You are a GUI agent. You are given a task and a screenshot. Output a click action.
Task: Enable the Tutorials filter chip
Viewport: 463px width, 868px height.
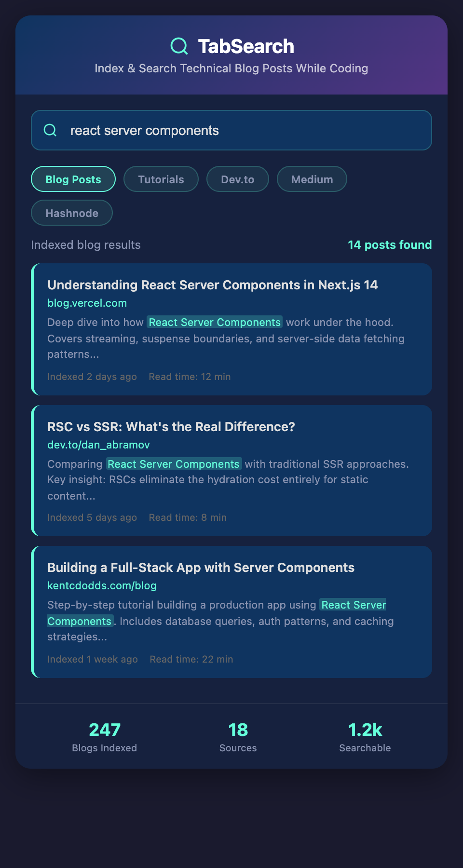[x=161, y=179]
